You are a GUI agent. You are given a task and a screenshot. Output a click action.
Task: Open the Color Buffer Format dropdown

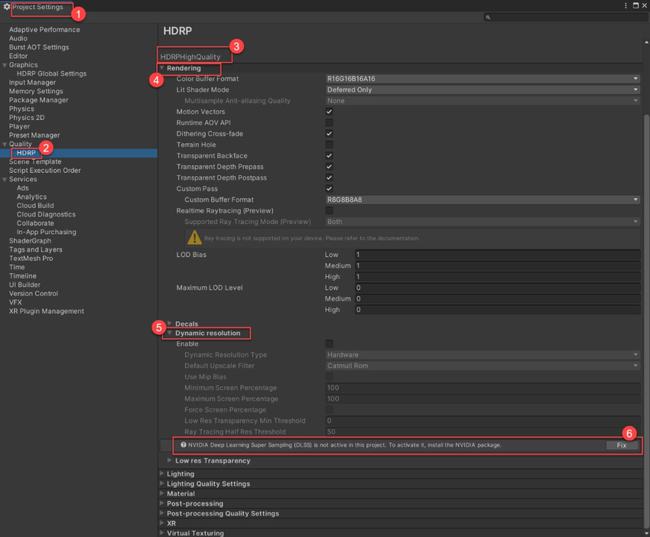pos(482,78)
